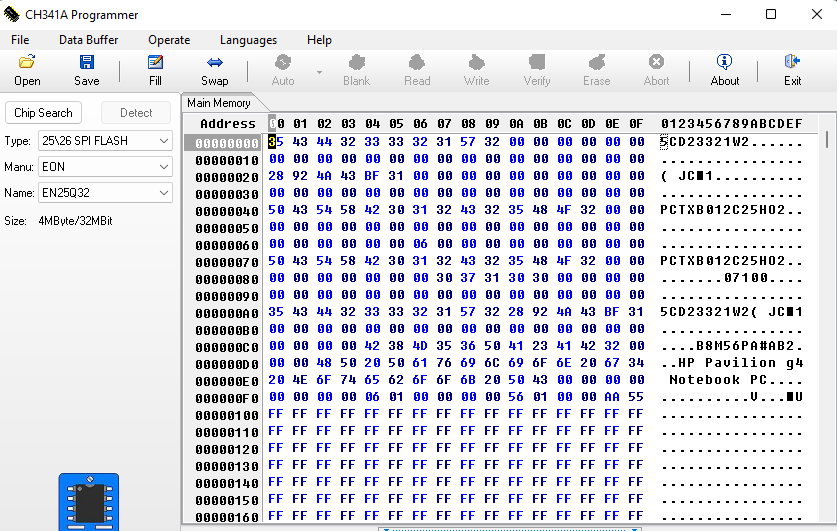
Task: Open the Data Buffer menu
Action: (88, 40)
